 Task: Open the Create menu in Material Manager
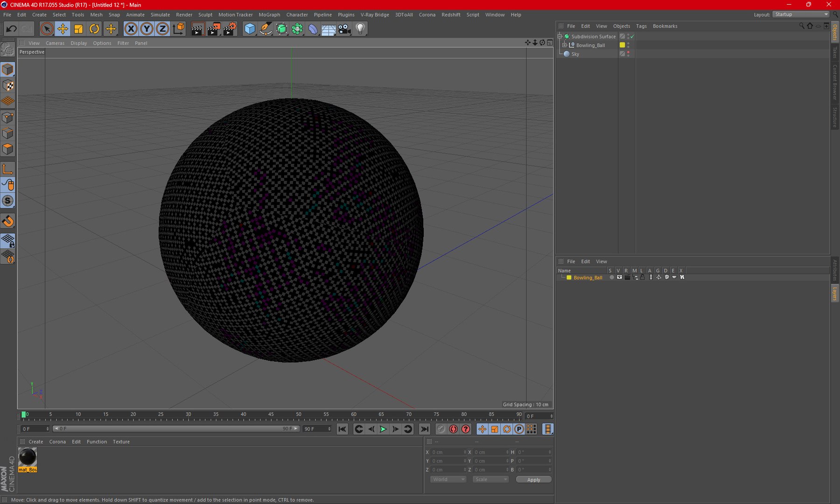point(35,442)
